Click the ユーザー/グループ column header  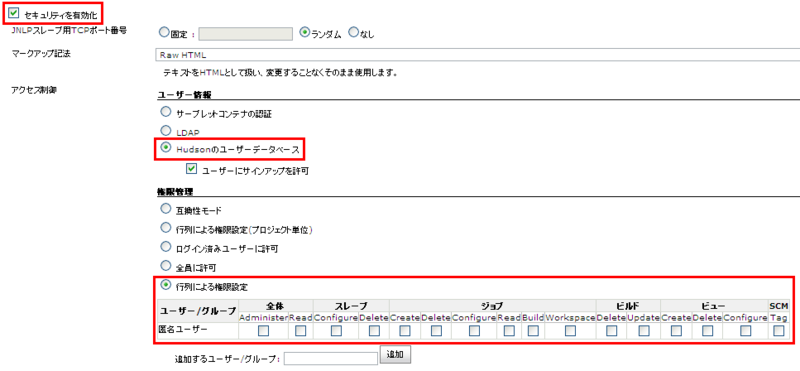(x=198, y=311)
